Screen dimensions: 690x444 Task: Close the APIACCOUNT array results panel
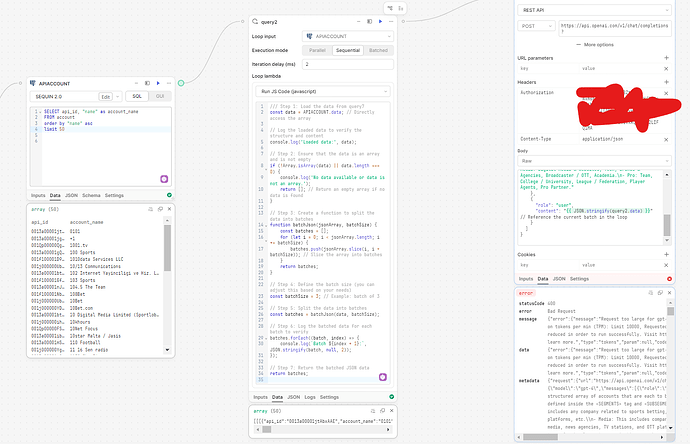(169, 209)
